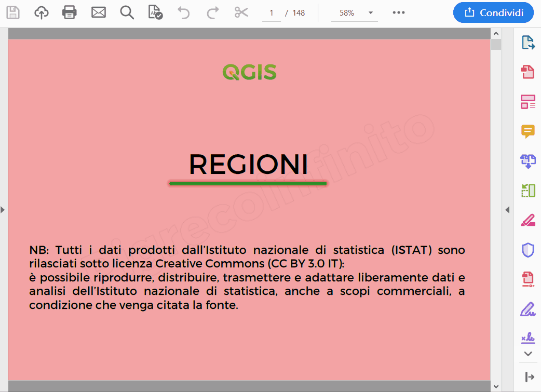Open the Find text magnifier tool
This screenshot has height=392, width=541.
(127, 12)
